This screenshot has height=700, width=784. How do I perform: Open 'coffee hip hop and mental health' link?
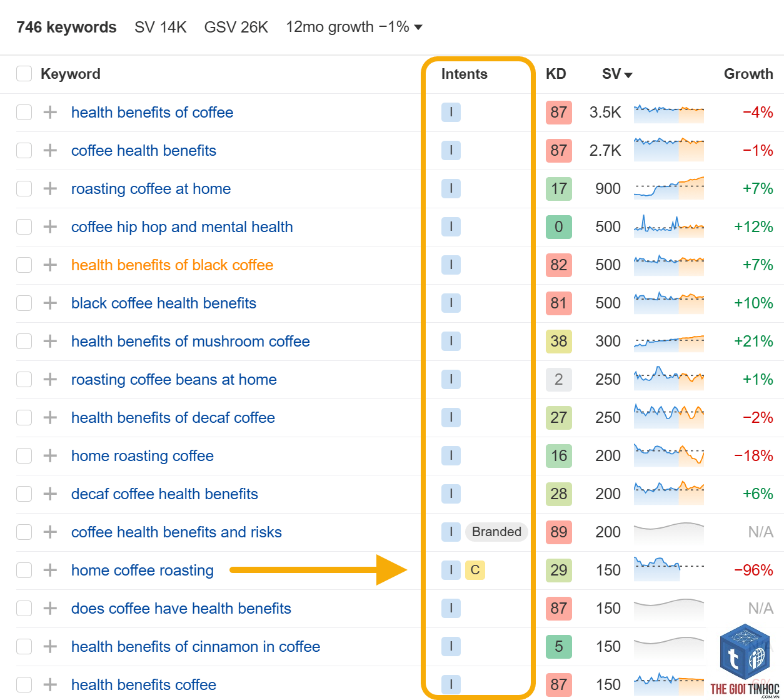tap(182, 227)
